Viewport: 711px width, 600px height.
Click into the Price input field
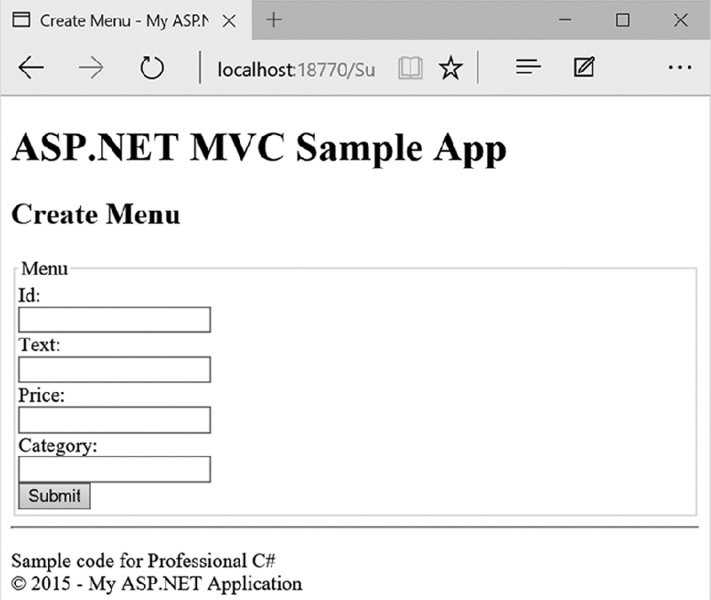(114, 420)
